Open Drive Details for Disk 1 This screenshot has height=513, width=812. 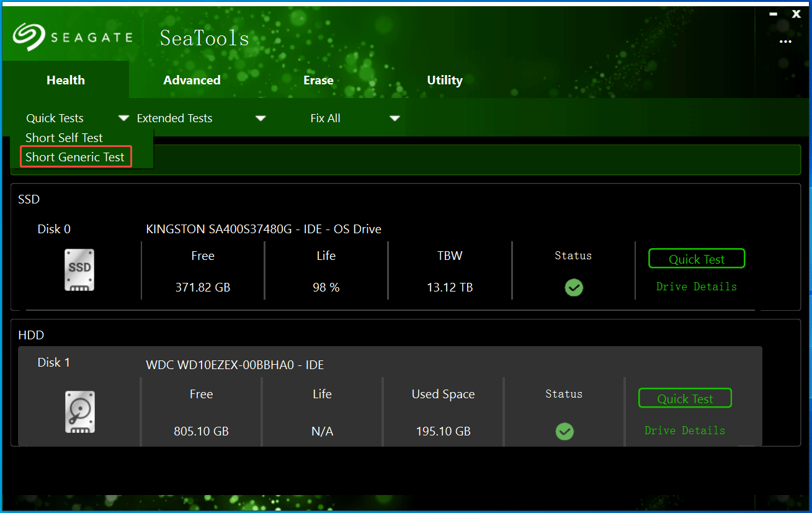point(684,430)
